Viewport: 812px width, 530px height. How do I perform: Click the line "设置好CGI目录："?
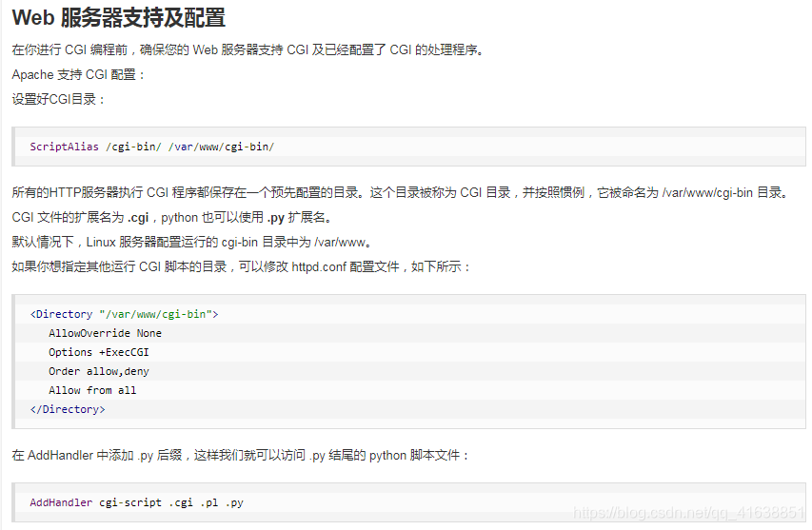(58, 99)
